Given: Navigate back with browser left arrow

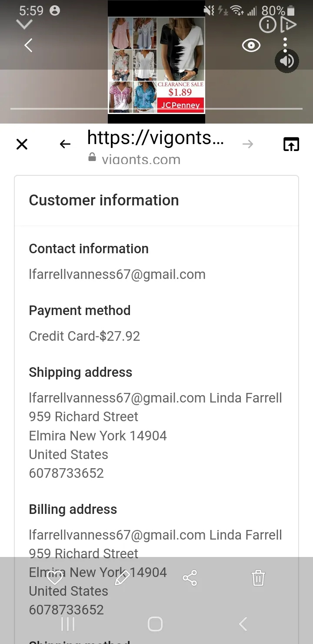Looking at the screenshot, I should (65, 144).
